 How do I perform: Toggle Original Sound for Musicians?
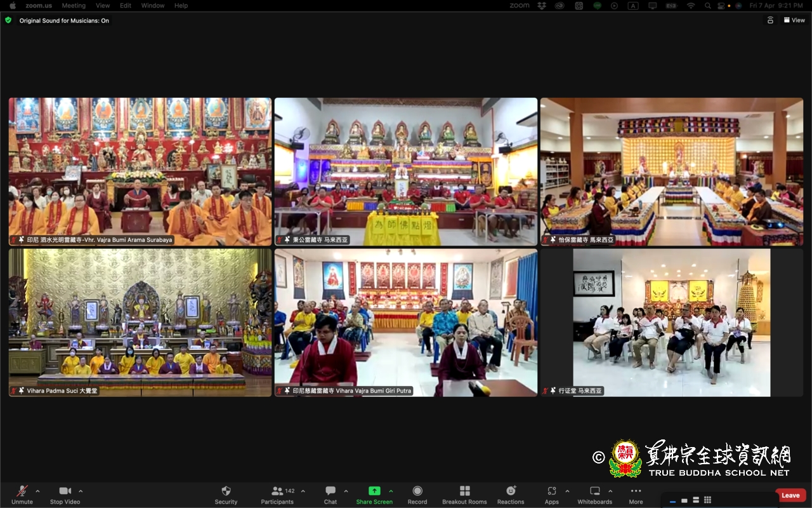coord(64,20)
